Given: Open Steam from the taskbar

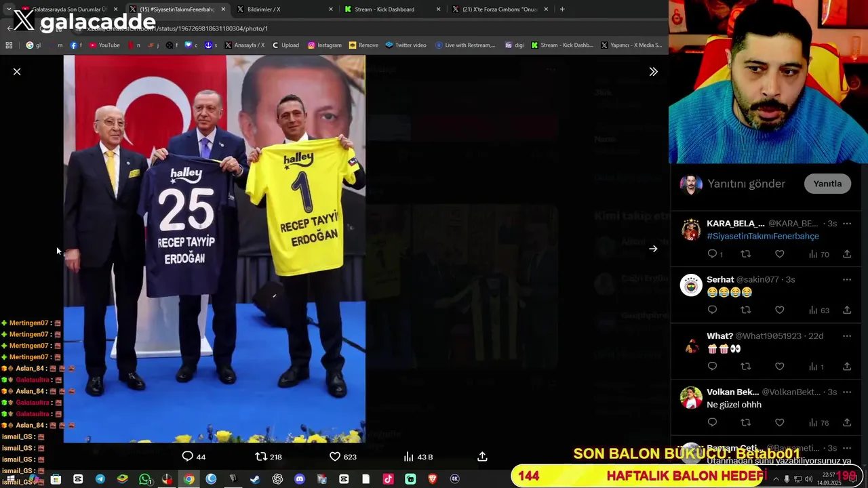Looking at the screenshot, I should pos(255,479).
